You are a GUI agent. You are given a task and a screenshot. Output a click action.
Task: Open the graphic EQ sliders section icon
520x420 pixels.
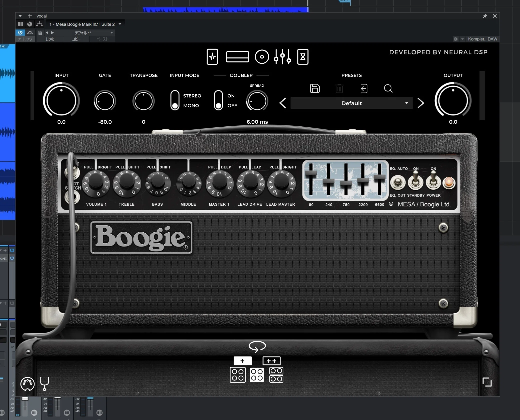(x=282, y=57)
